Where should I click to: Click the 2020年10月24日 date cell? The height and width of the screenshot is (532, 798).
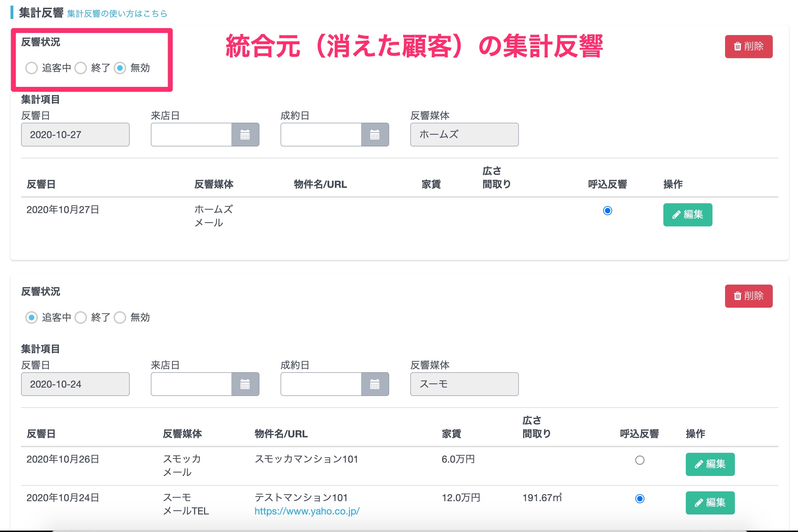coord(63,498)
